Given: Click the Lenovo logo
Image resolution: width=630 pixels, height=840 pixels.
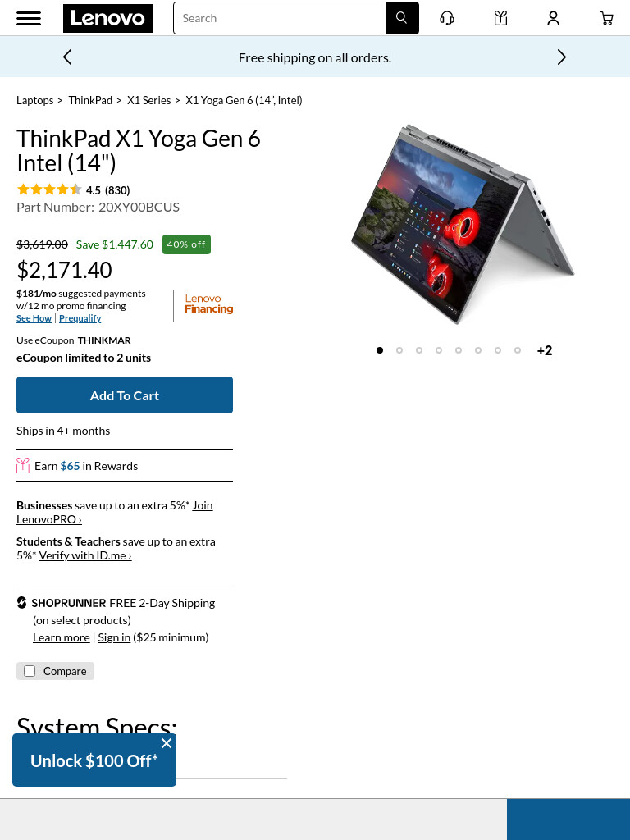Looking at the screenshot, I should [x=107, y=18].
